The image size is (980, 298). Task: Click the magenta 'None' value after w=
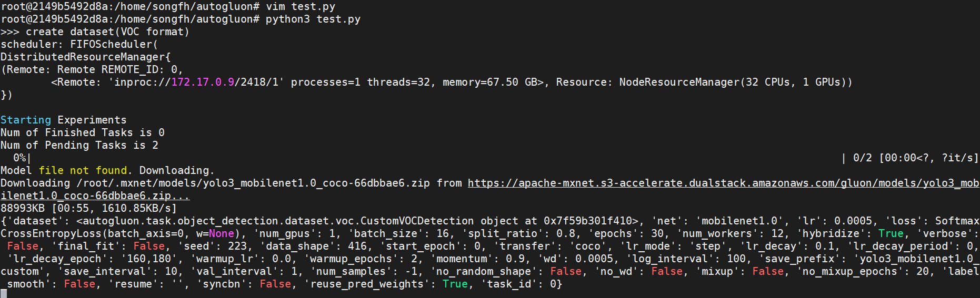(x=222, y=233)
